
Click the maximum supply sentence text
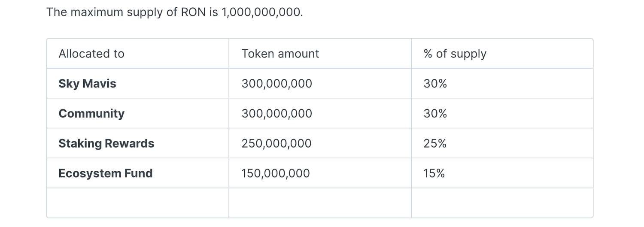(x=175, y=12)
